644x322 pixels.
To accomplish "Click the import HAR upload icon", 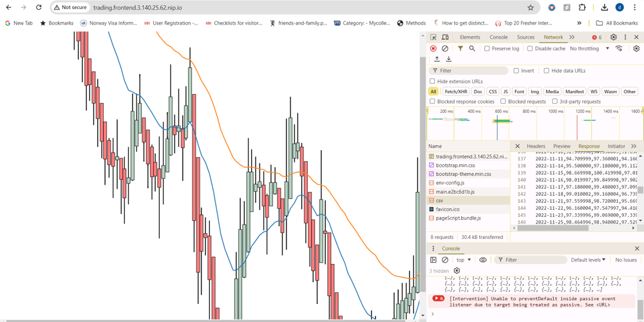I will 437,59.
